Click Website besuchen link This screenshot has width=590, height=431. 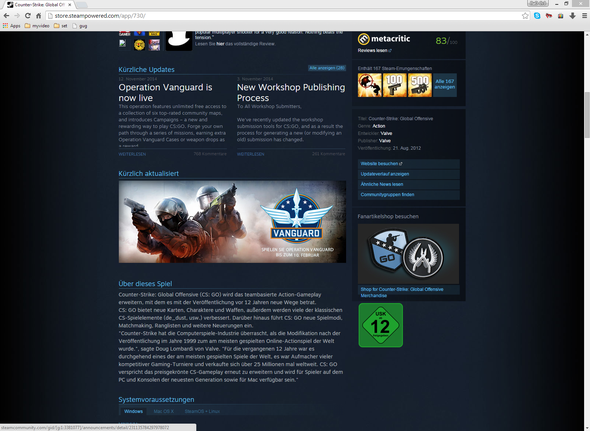[x=408, y=164]
